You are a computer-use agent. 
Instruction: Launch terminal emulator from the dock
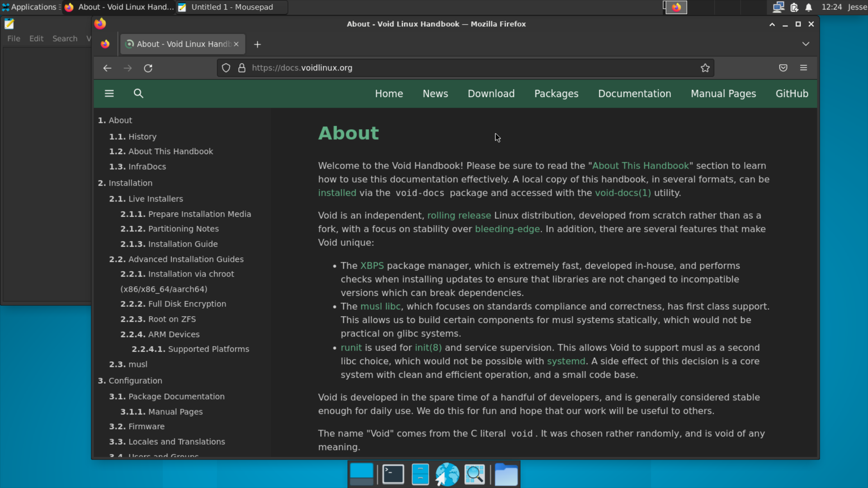(393, 474)
